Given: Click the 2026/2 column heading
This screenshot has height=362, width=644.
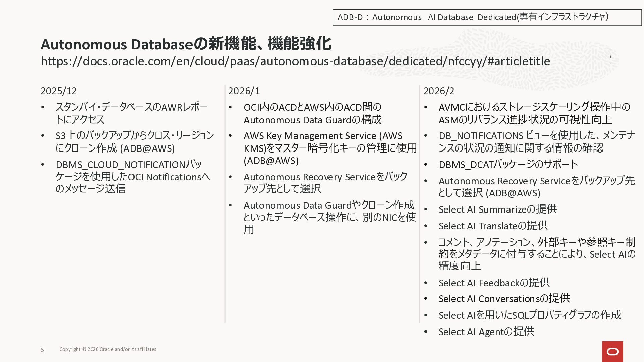Looking at the screenshot, I should (x=439, y=91).
